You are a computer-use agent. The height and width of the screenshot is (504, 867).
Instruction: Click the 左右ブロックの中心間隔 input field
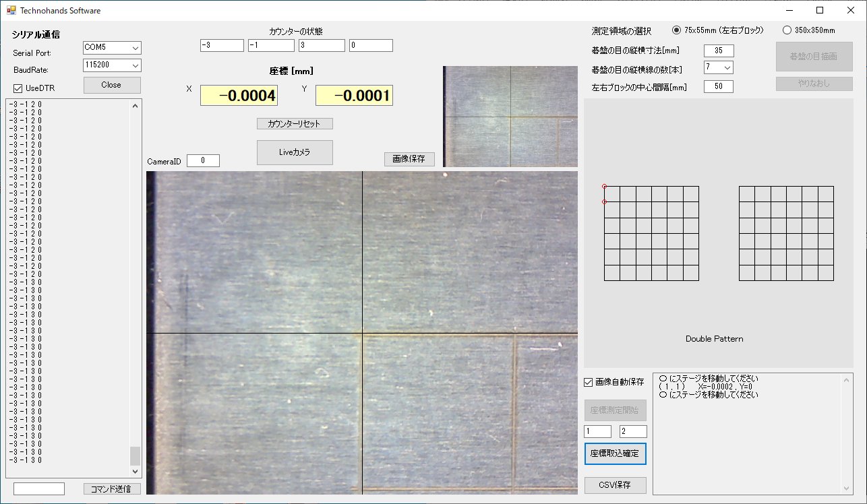click(x=719, y=86)
